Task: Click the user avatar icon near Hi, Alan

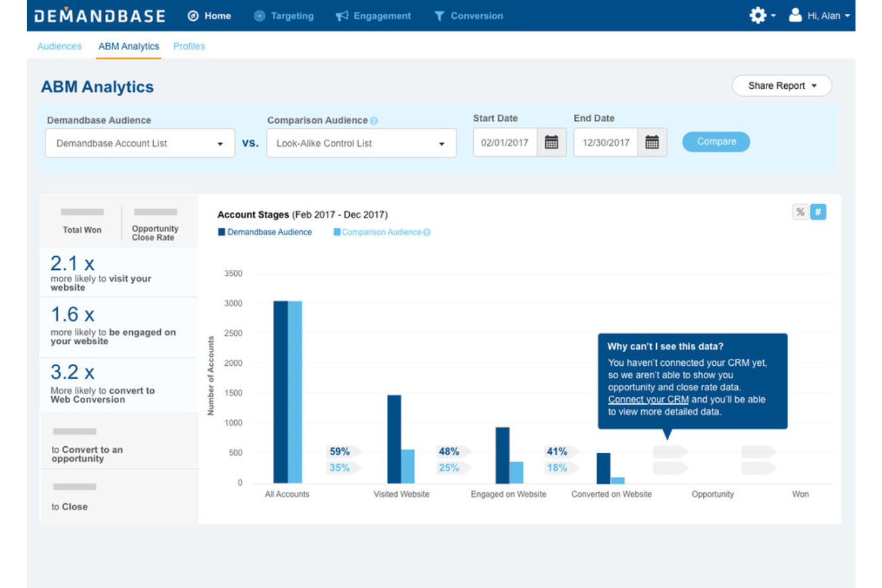Action: (796, 15)
